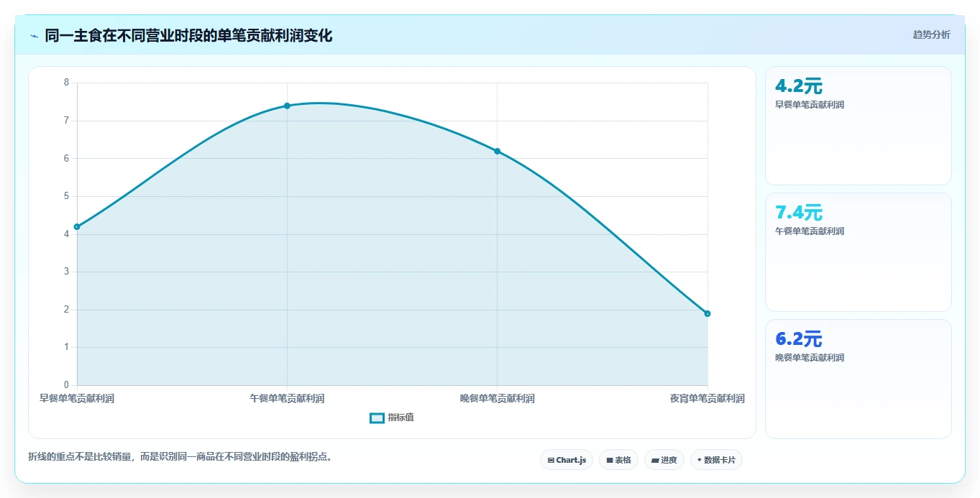This screenshot has height=498, width=980.
Task: Click the y-axis label 8
Action: pos(67,83)
